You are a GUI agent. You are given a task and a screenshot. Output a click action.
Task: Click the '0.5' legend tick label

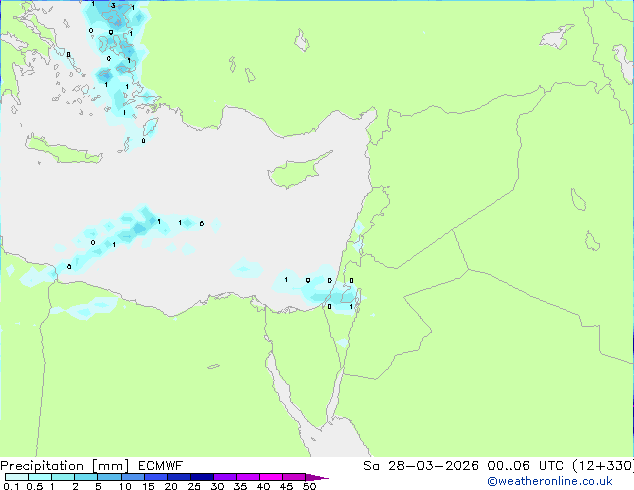point(35,486)
